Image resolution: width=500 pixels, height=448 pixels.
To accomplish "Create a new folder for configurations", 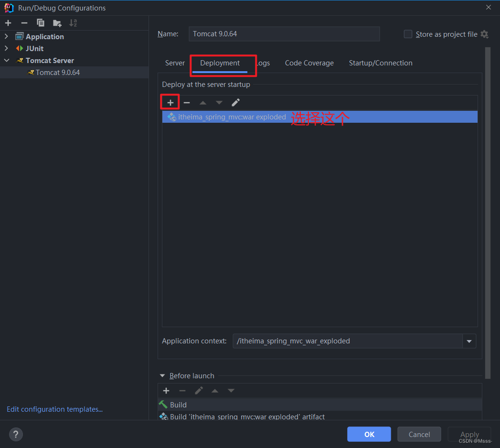I will click(57, 22).
